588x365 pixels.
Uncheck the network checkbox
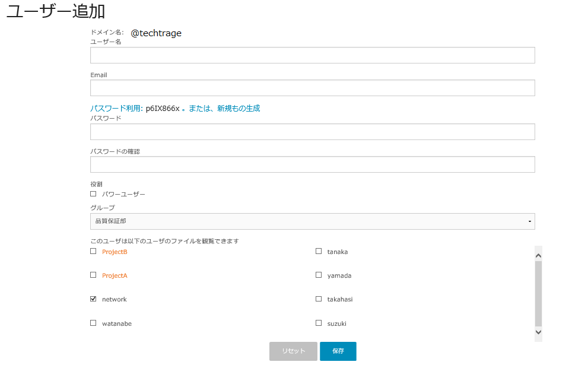pyautogui.click(x=93, y=299)
